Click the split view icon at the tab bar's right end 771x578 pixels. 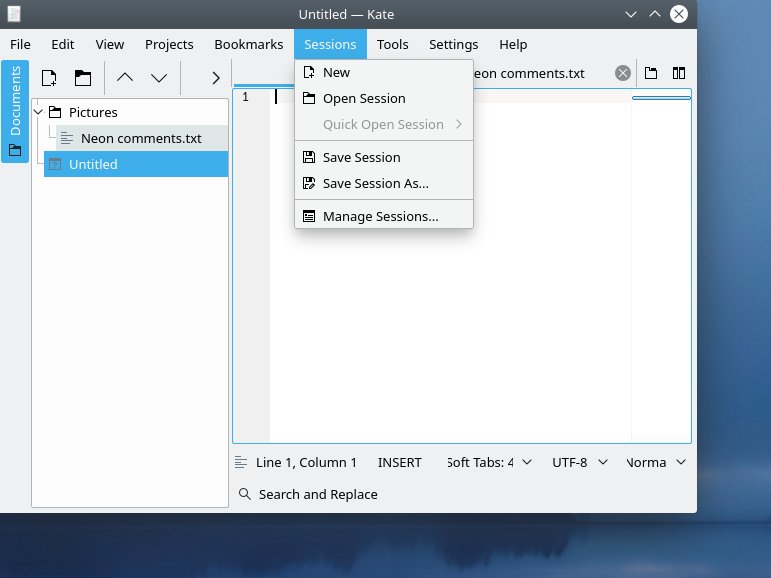679,73
